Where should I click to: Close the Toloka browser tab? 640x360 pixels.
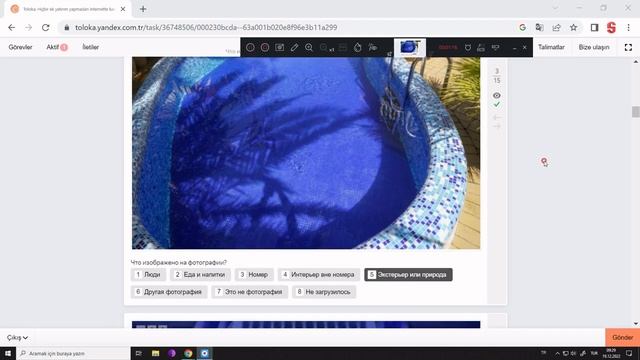click(x=123, y=9)
